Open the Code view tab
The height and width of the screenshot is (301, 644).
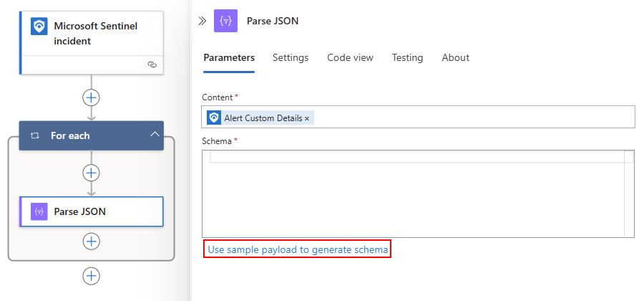pos(350,58)
